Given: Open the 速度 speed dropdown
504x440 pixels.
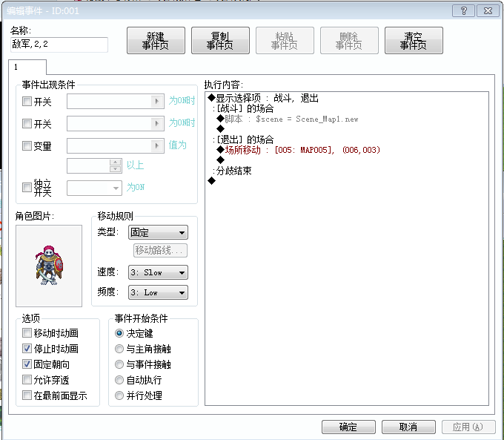Looking at the screenshot, I should [158, 272].
